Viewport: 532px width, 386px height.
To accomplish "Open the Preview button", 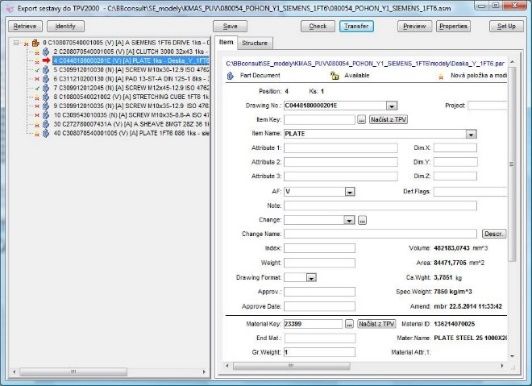I will 415,26.
